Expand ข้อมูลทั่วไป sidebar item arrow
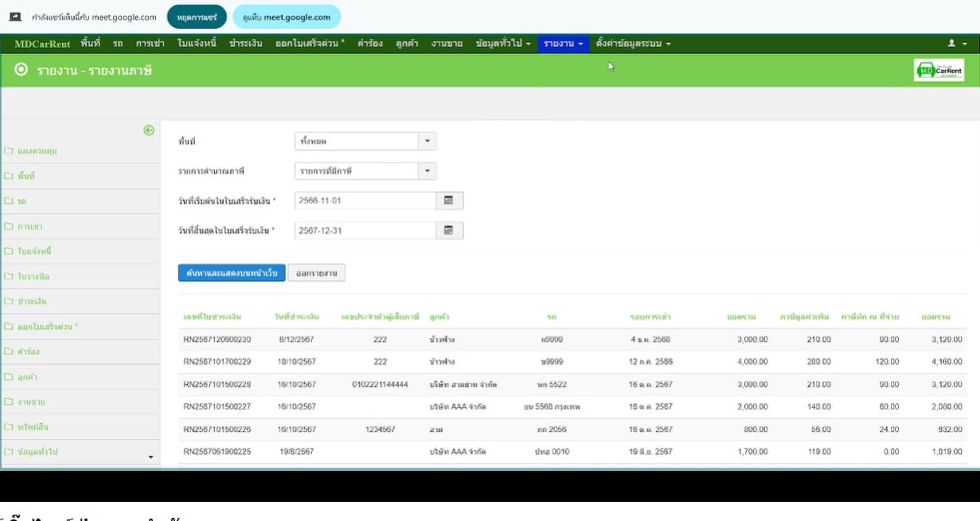 (150, 456)
